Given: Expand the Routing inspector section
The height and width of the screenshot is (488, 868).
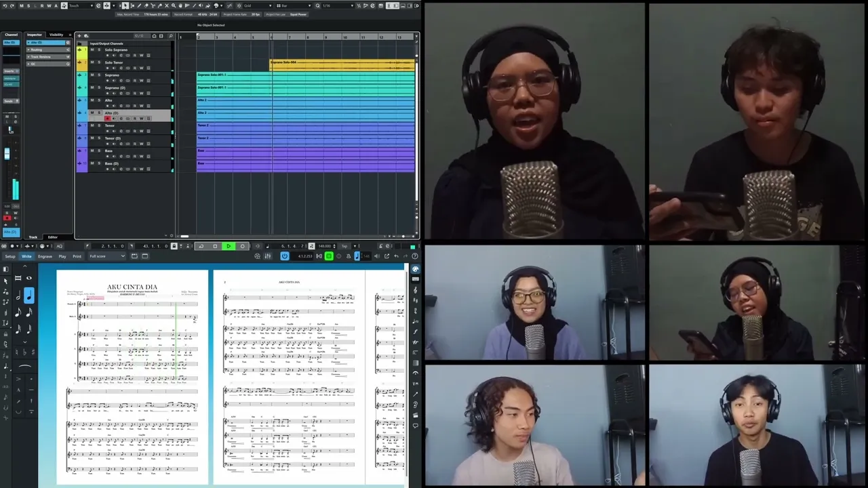Looking at the screenshot, I should tap(48, 49).
